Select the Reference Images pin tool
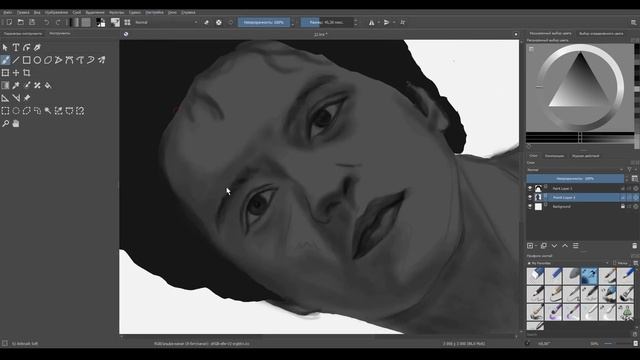This screenshot has height=360, width=640. pos(27,98)
